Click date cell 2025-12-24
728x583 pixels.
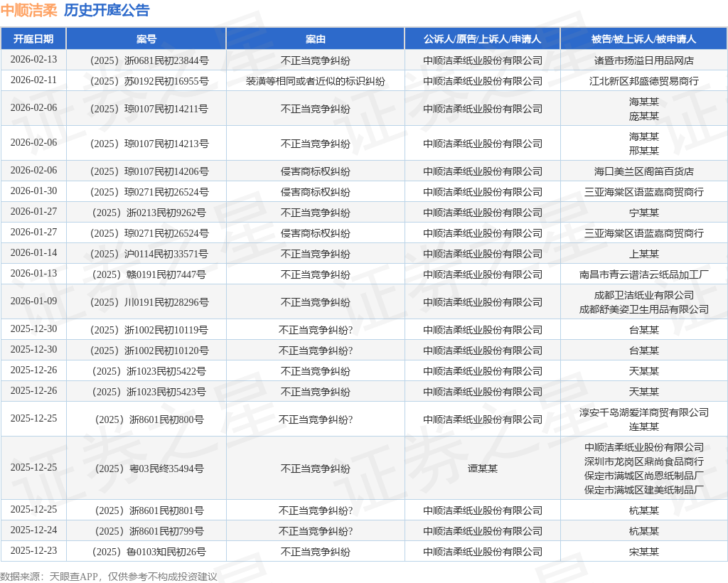tap(33, 530)
